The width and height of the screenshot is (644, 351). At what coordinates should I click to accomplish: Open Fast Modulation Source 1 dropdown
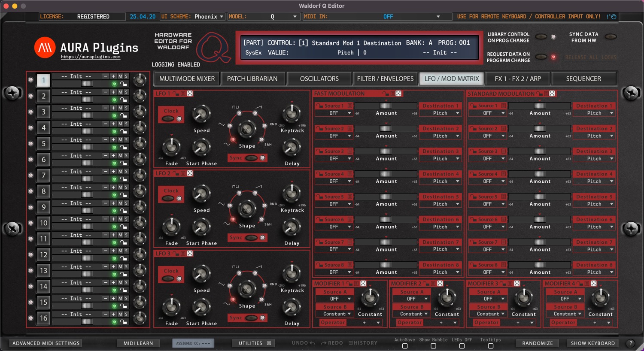(x=334, y=113)
